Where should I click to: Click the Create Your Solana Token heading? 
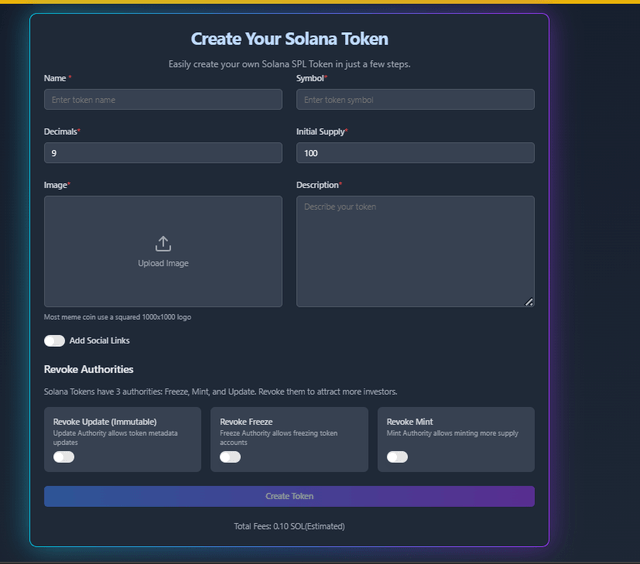[289, 39]
